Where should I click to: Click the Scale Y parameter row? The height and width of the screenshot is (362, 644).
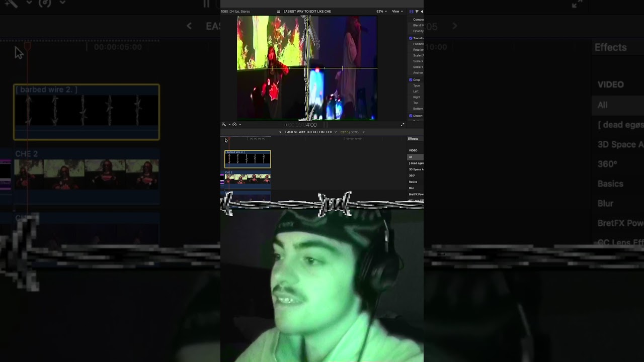416,67
